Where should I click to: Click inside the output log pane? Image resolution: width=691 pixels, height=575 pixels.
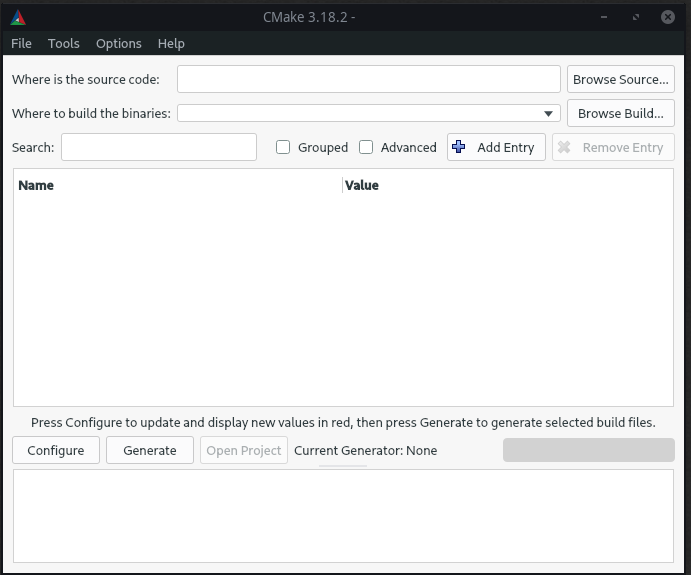coord(343,516)
